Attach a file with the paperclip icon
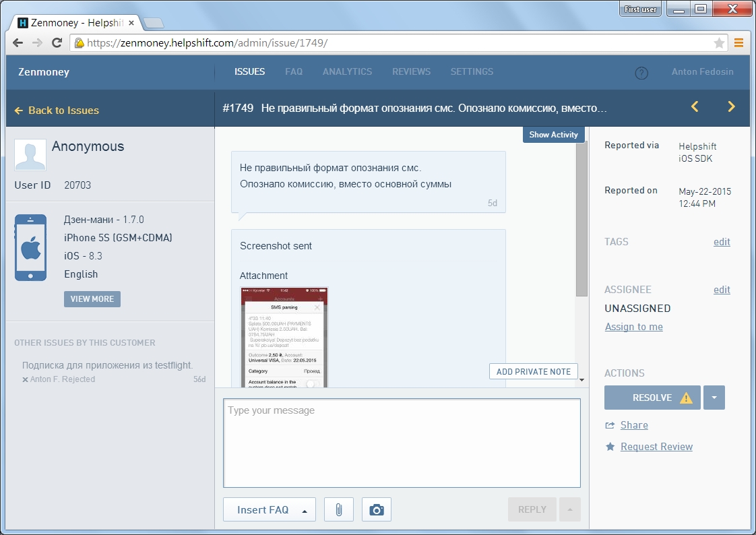The height and width of the screenshot is (535, 756). 339,509
